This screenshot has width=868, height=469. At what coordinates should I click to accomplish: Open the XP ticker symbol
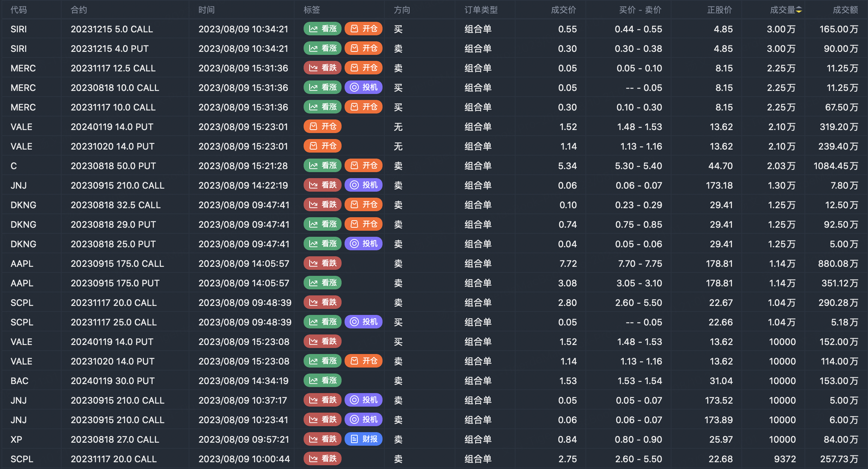pos(17,440)
